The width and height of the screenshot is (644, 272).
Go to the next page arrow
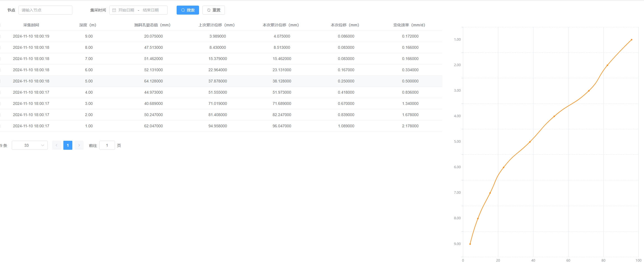[79, 145]
